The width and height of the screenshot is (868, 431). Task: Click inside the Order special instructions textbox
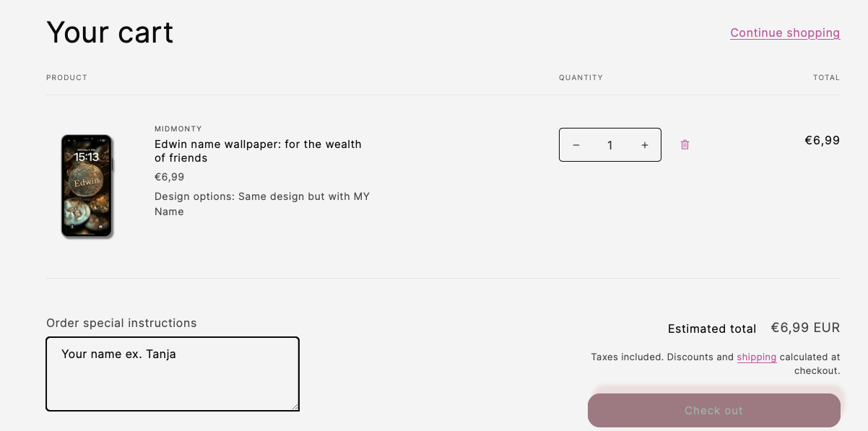pos(173,373)
